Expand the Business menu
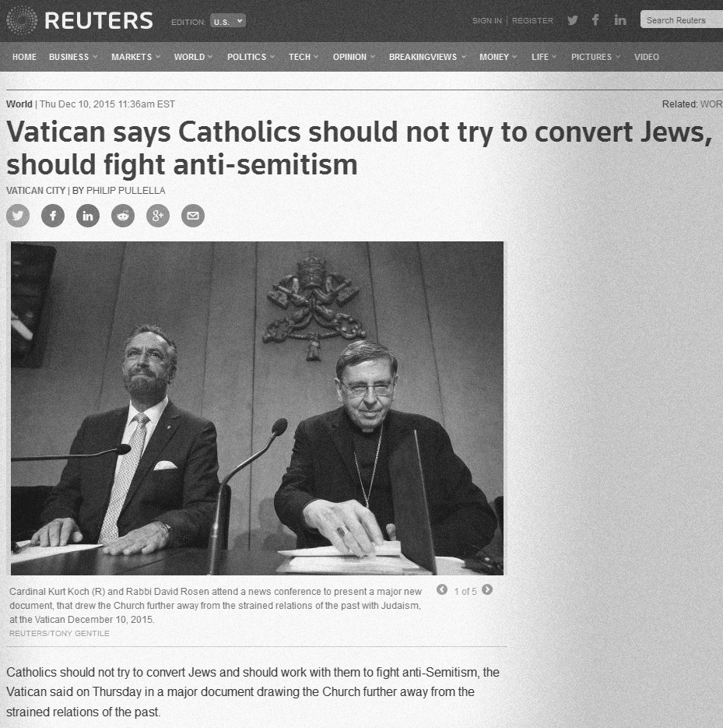This screenshot has height=728, width=723. [x=73, y=57]
